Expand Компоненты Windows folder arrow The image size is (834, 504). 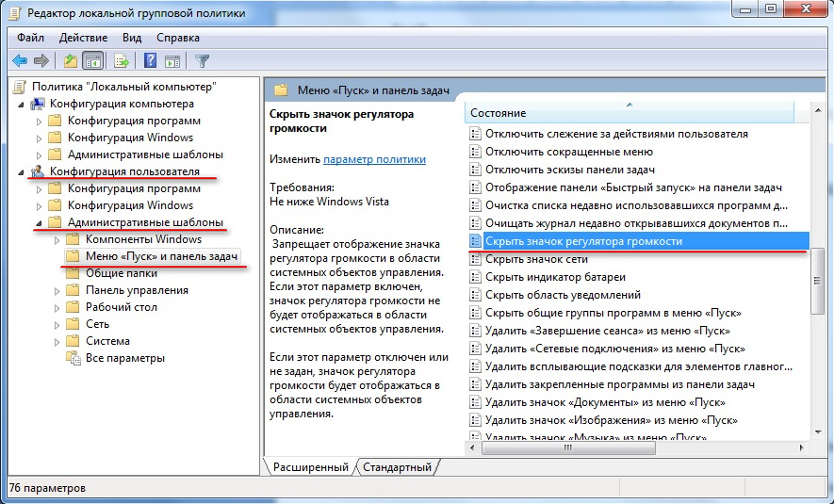(57, 240)
